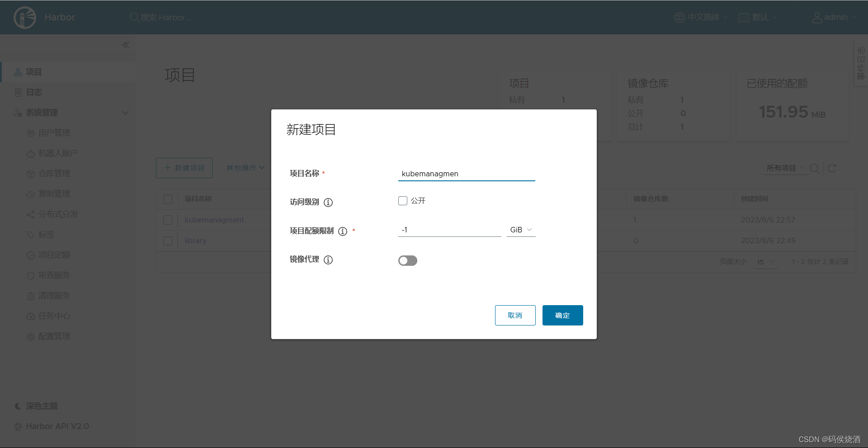Viewport: 868px width, 448px height.
Task: Select the library row checkbox
Action: [168, 241]
